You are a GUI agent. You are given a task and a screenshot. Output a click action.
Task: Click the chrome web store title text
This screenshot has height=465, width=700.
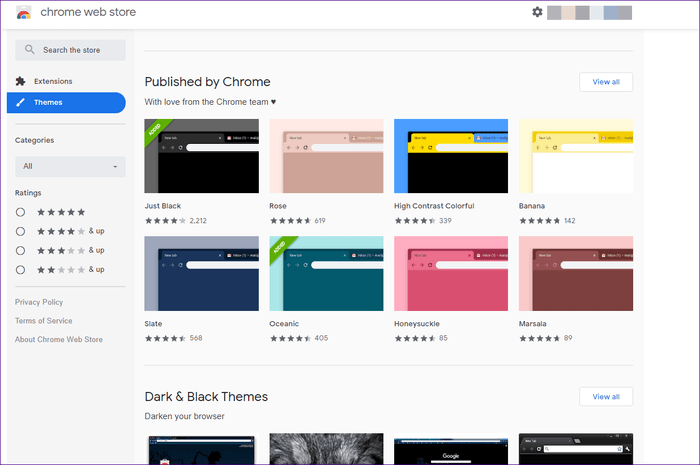point(88,12)
